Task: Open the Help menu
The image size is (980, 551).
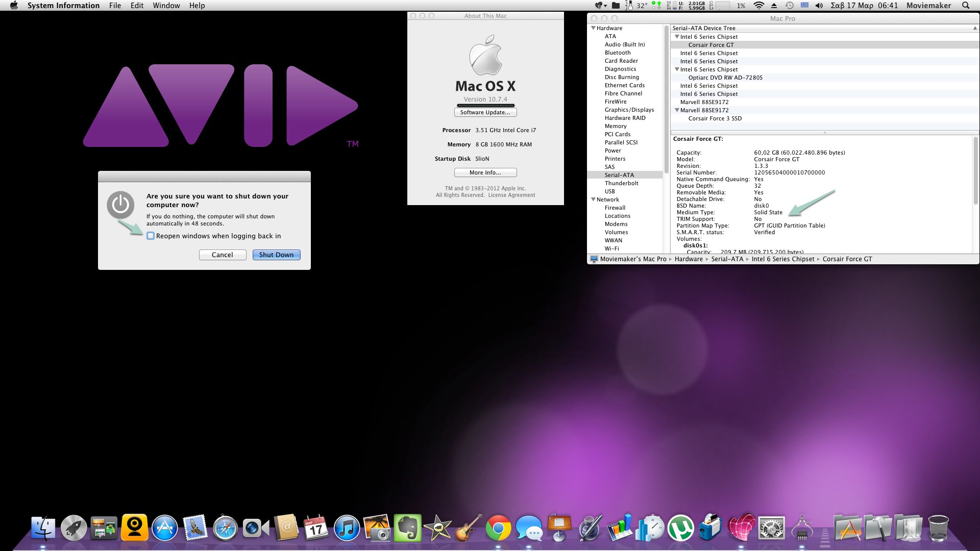Action: coord(197,6)
